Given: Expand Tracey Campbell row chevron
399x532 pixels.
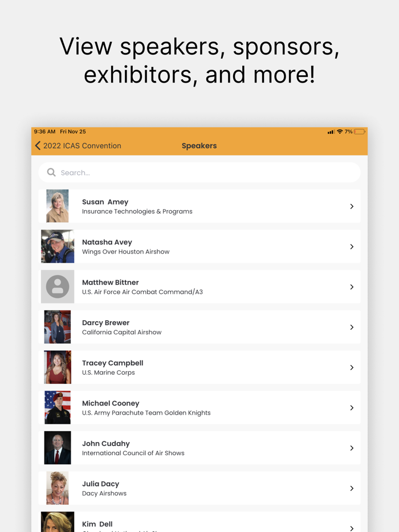Looking at the screenshot, I should tap(352, 367).
